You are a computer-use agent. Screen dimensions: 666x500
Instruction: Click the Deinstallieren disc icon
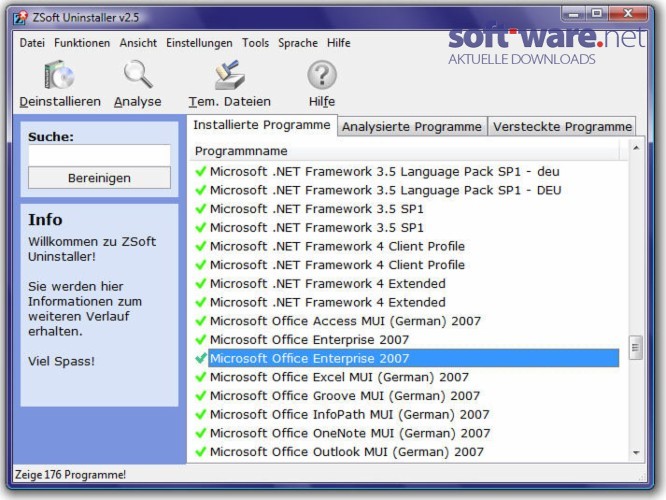click(59, 75)
